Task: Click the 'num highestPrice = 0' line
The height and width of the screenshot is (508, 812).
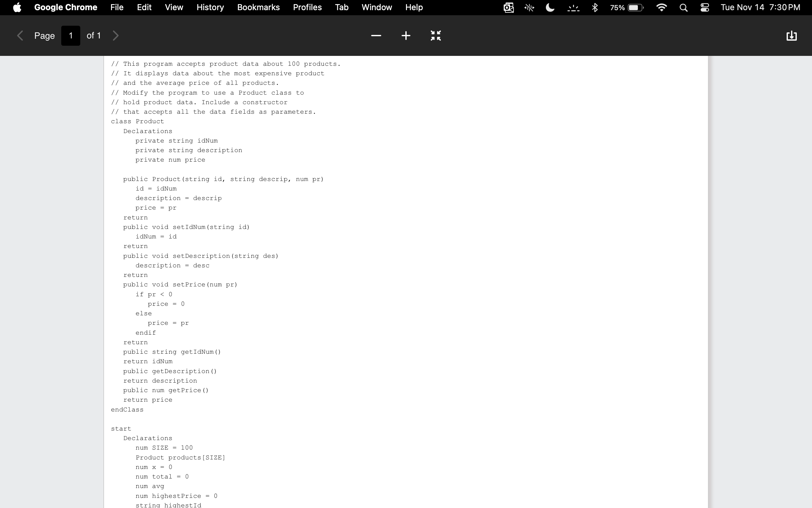Action: (x=176, y=496)
